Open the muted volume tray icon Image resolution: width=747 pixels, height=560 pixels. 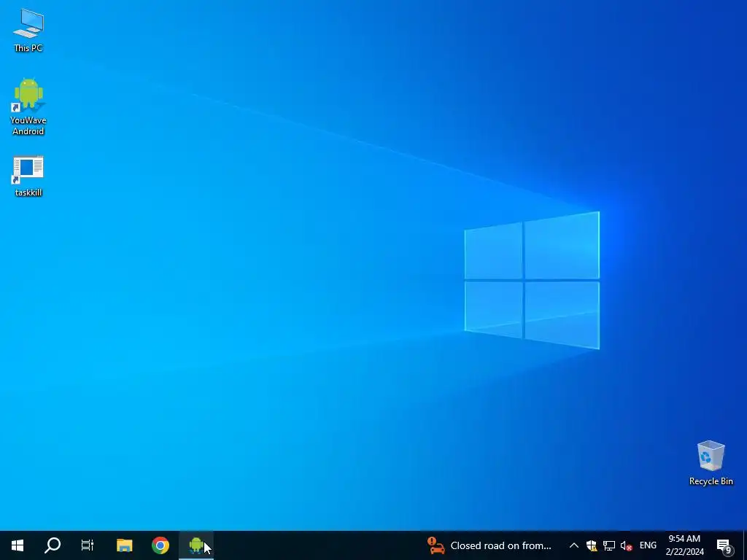click(x=627, y=545)
